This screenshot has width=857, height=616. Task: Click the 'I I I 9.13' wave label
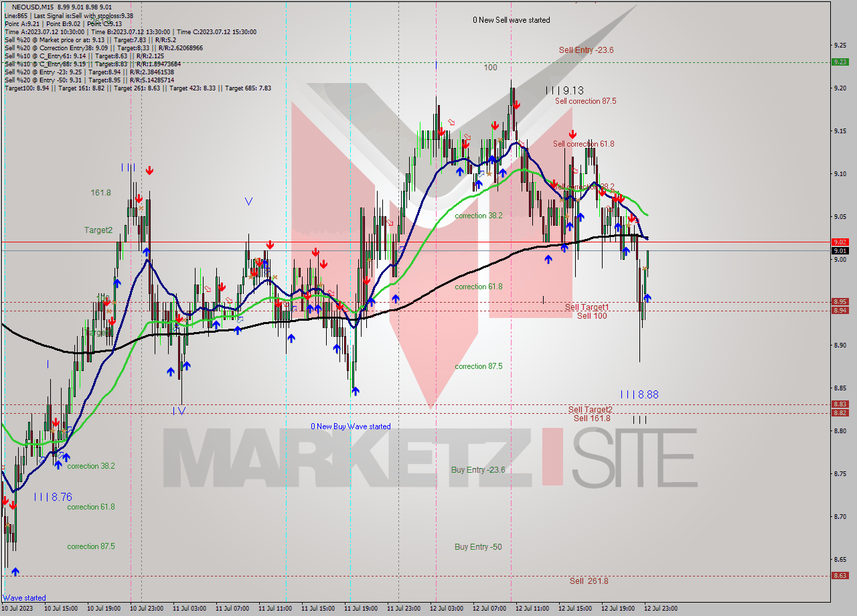(564, 90)
